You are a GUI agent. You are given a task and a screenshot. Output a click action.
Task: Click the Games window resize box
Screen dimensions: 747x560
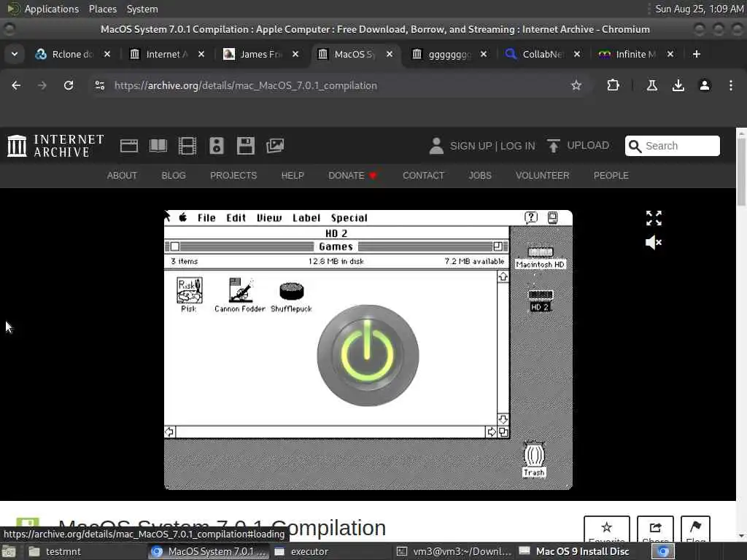[503, 432]
